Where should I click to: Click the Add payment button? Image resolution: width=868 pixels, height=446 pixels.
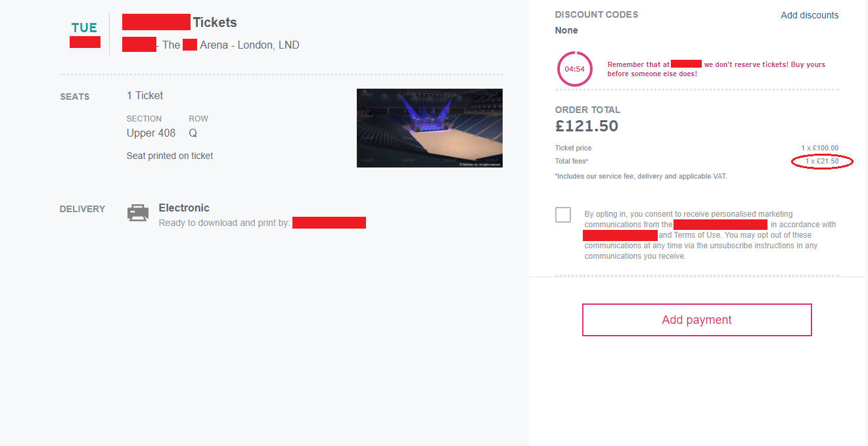(697, 320)
